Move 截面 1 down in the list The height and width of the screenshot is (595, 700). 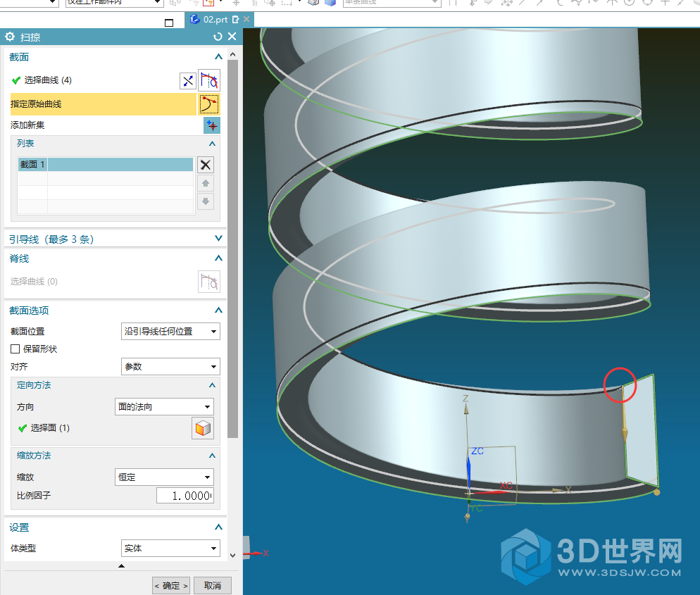206,201
